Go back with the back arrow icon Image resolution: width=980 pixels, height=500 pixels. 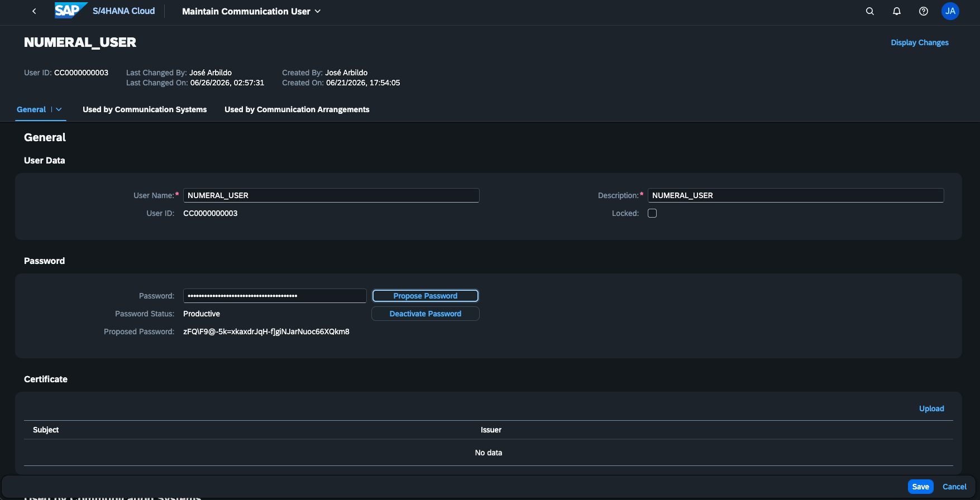pyautogui.click(x=34, y=11)
